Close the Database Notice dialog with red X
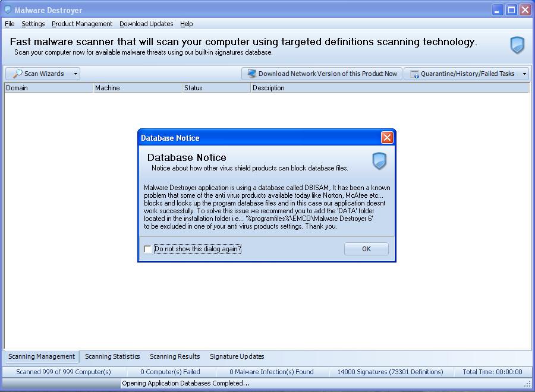Image resolution: width=535 pixels, height=392 pixels. pyautogui.click(x=387, y=137)
